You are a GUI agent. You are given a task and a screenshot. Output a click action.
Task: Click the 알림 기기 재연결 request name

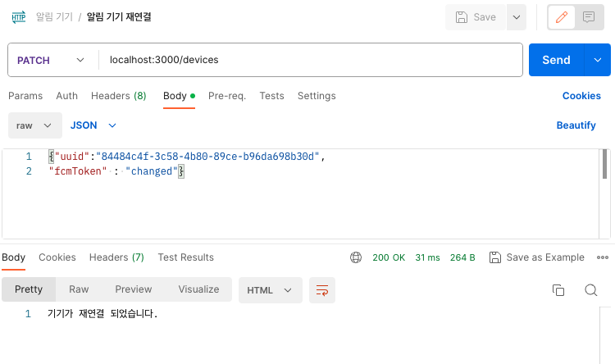coord(119,17)
